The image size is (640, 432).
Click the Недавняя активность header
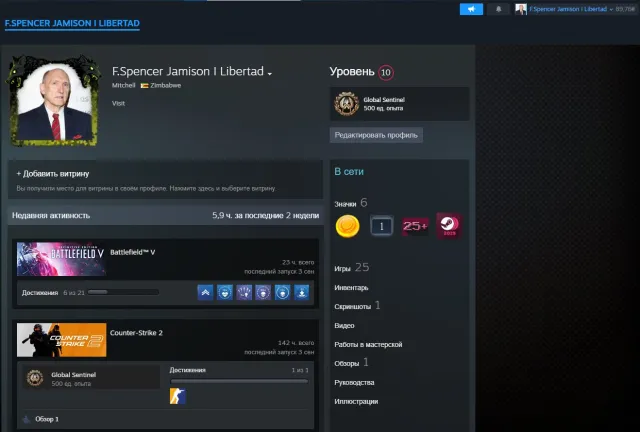click(51, 215)
